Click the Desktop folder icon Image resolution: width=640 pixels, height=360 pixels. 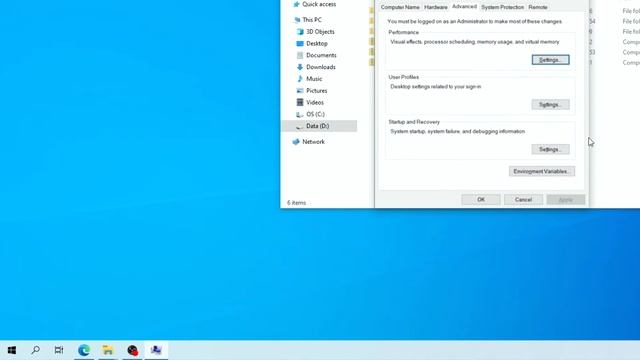point(300,43)
